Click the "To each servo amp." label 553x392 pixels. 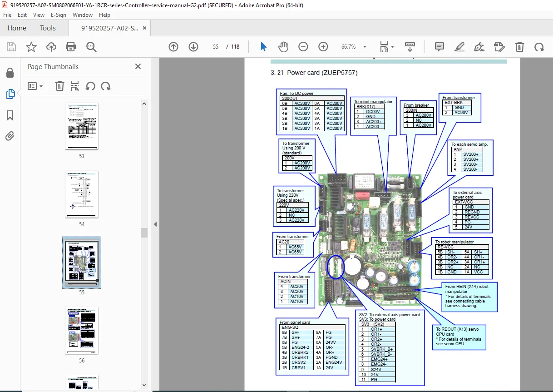coord(469,144)
